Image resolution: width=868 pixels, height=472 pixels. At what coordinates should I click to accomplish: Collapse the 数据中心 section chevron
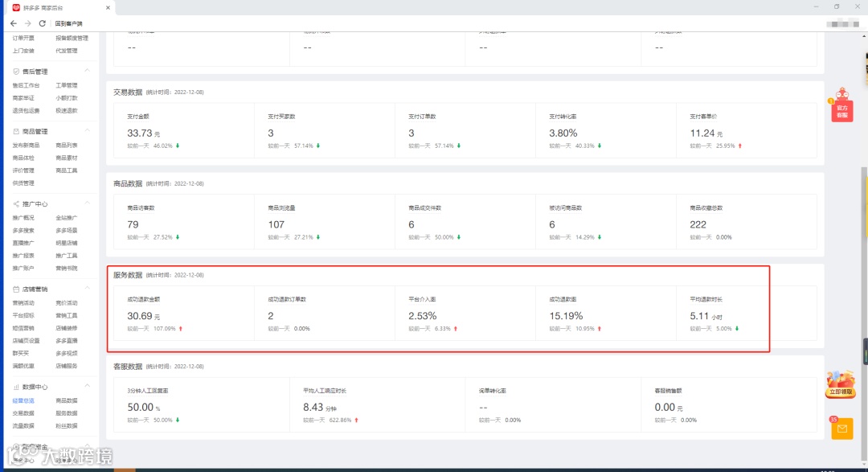pyautogui.click(x=88, y=386)
